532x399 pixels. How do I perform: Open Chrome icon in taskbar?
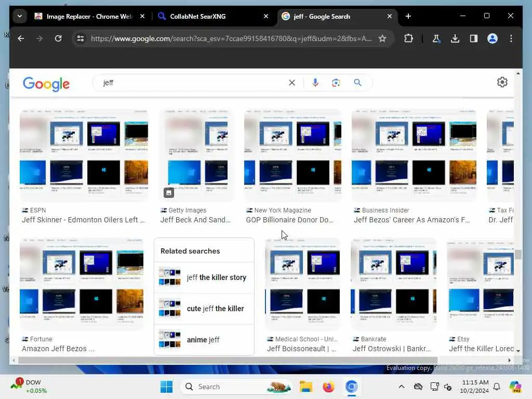[x=352, y=387]
